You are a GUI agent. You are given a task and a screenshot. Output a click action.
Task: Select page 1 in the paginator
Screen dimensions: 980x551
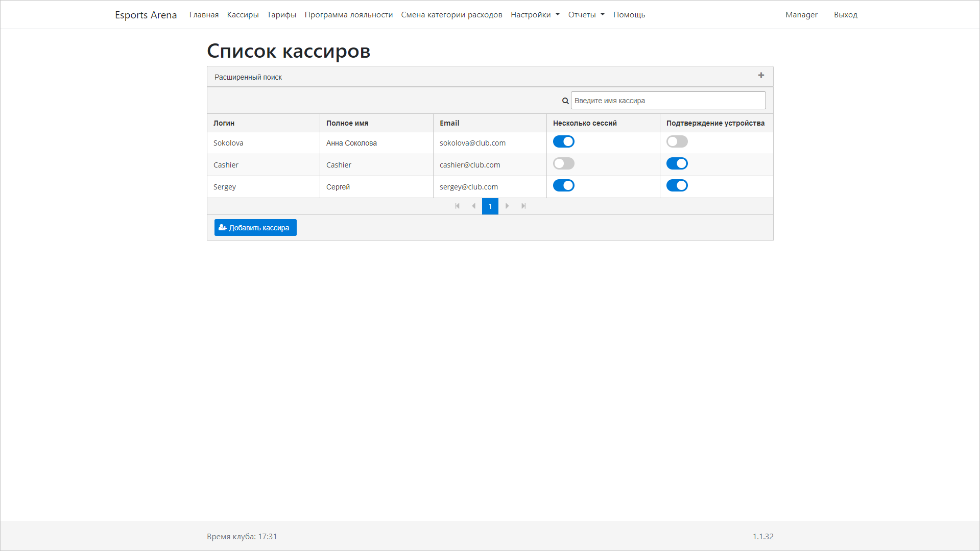click(490, 206)
